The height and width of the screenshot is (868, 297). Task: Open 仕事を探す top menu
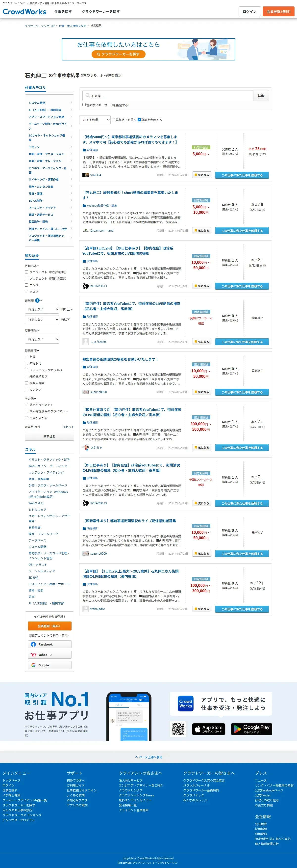63,12
